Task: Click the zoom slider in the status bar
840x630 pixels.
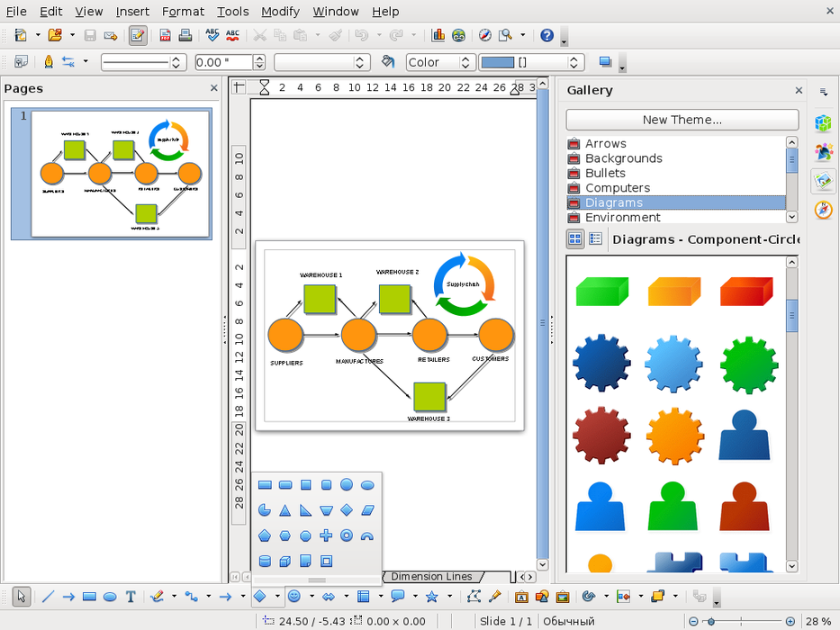Action: [x=740, y=621]
